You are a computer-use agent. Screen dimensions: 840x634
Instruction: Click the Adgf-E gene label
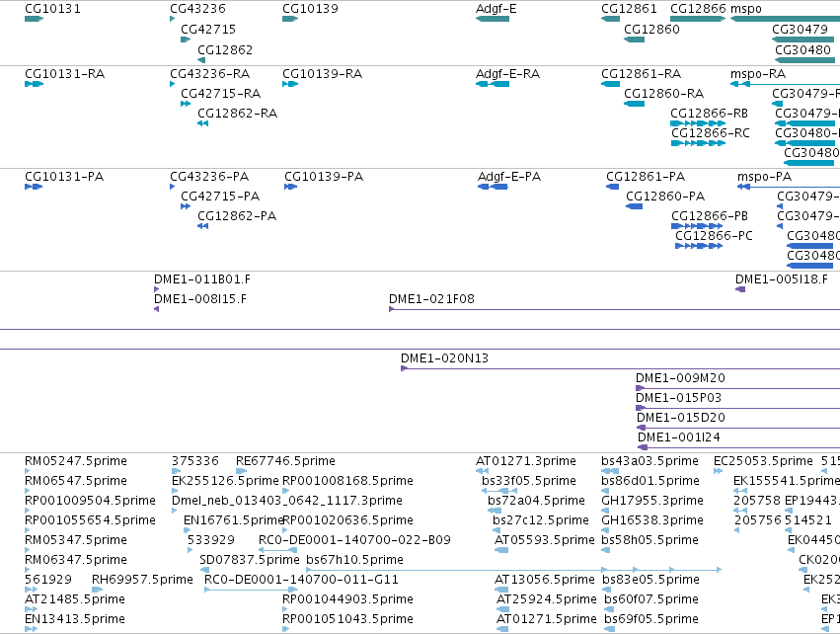(496, 9)
